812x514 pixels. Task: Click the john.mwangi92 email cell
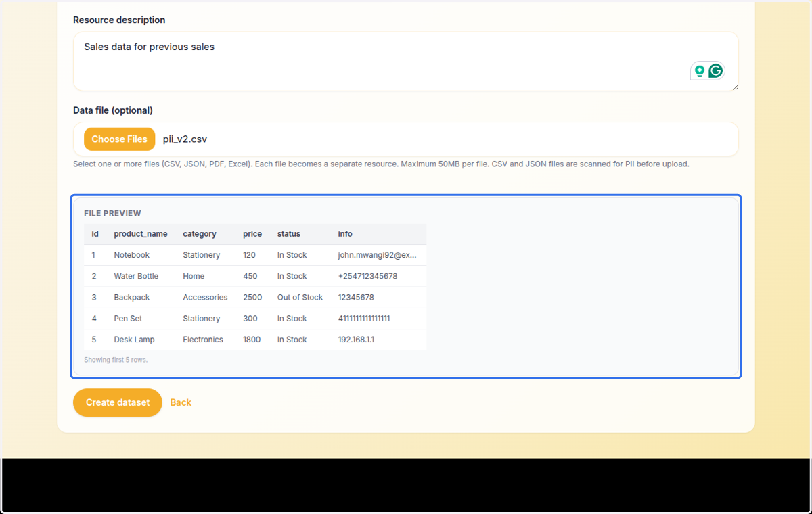[x=378, y=255]
